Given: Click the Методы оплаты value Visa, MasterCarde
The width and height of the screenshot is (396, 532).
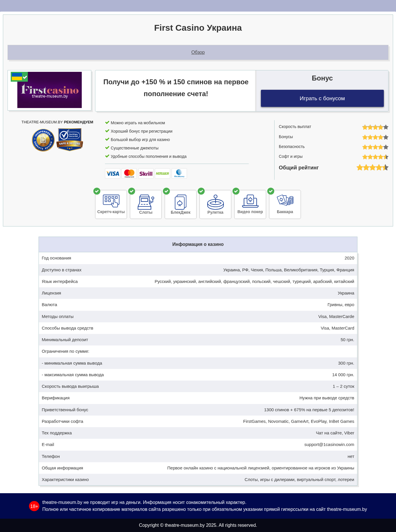Looking at the screenshot, I should (336, 317).
